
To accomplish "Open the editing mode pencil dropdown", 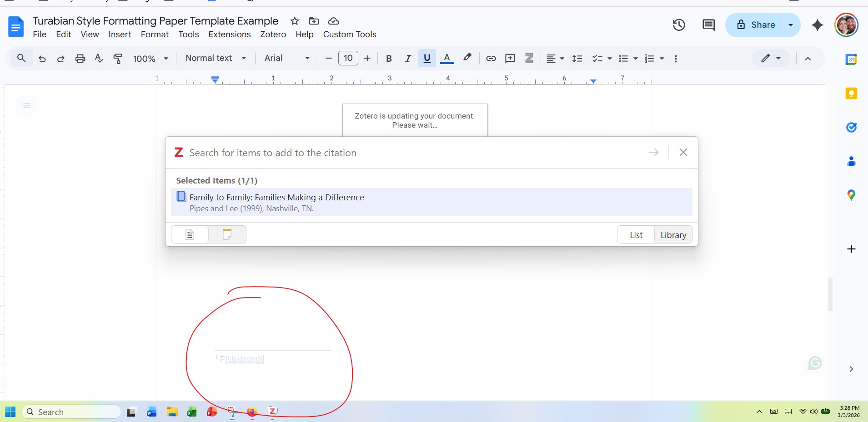I will (771, 58).
